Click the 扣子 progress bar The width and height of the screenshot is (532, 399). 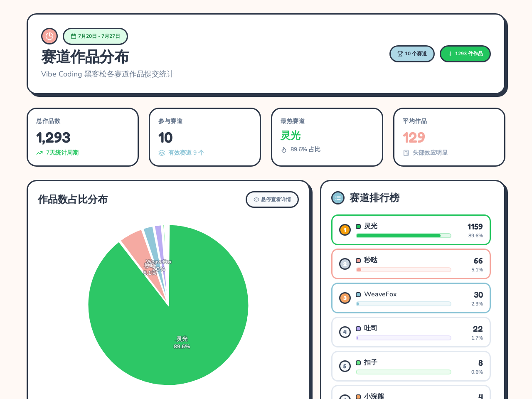[404, 372]
